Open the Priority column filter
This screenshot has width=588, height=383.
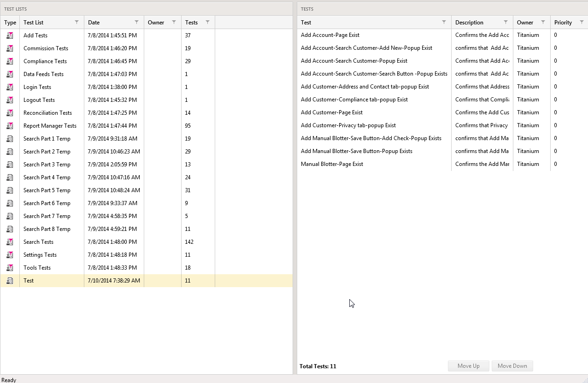581,22
